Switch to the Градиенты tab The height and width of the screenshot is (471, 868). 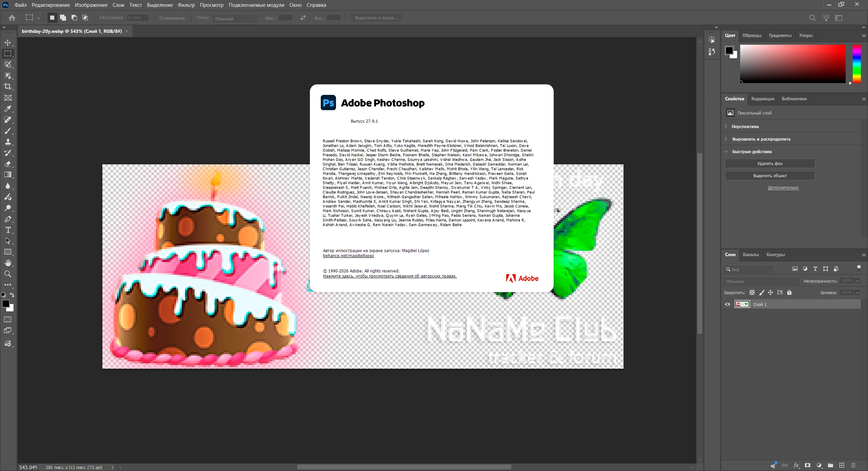tap(780, 36)
